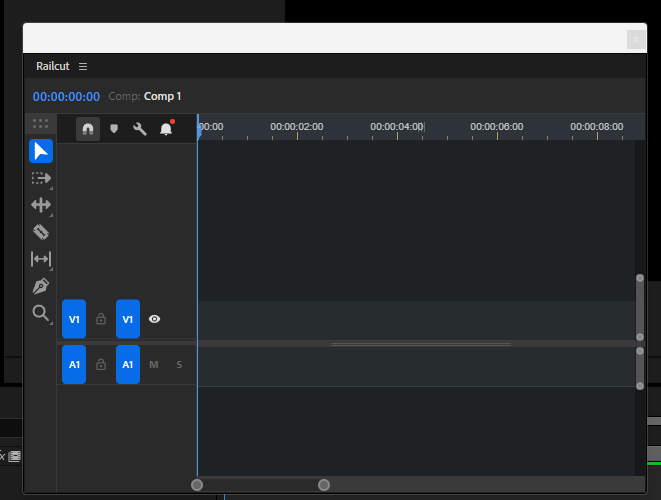Click the V1 video track lane
Screen dimensions: 661x500
click(x=416, y=320)
